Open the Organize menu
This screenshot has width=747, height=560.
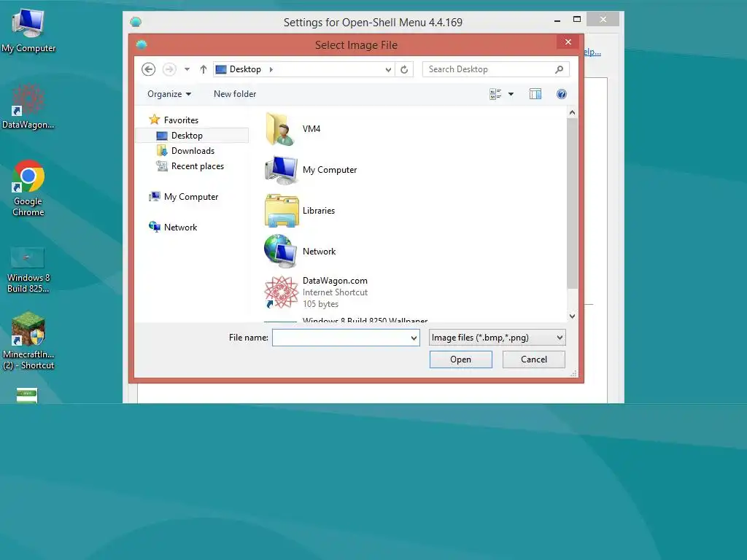tap(169, 94)
